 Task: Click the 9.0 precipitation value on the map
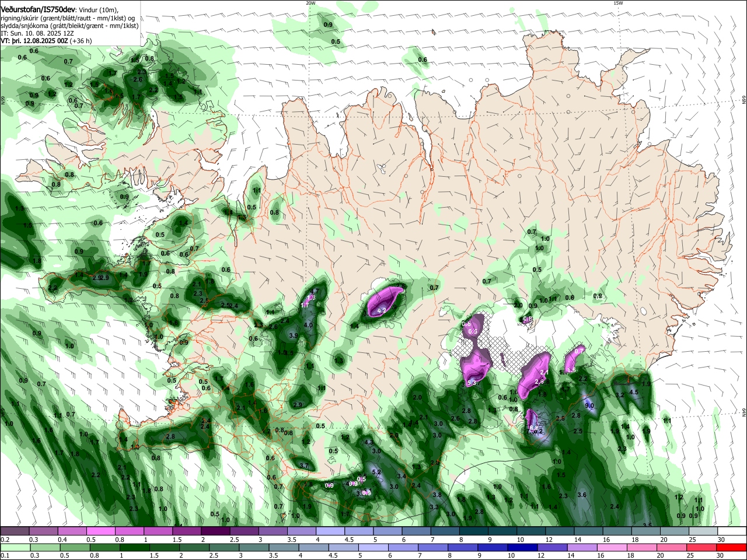coord(589,405)
